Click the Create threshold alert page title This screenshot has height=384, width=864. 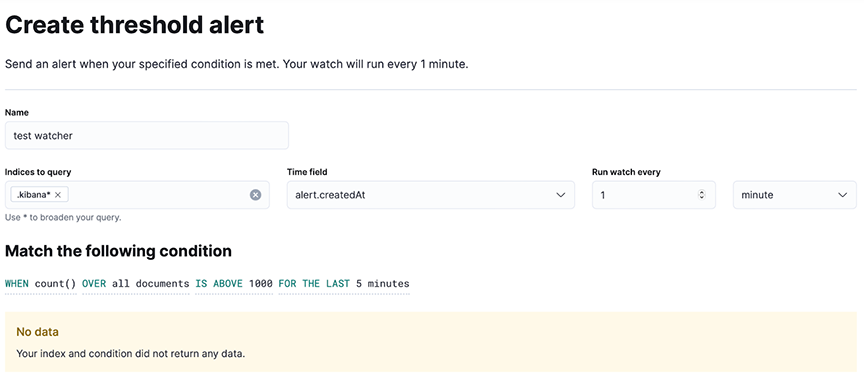[x=134, y=25]
